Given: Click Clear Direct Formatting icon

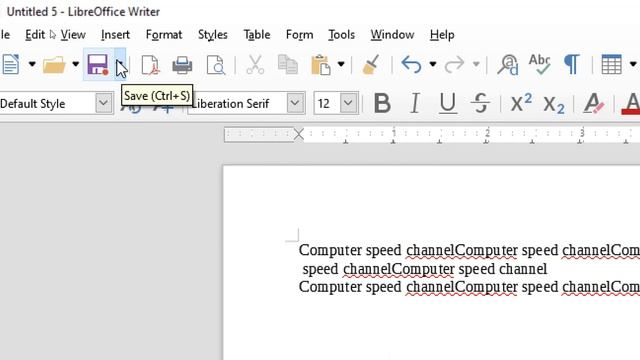Looking at the screenshot, I should 593,103.
